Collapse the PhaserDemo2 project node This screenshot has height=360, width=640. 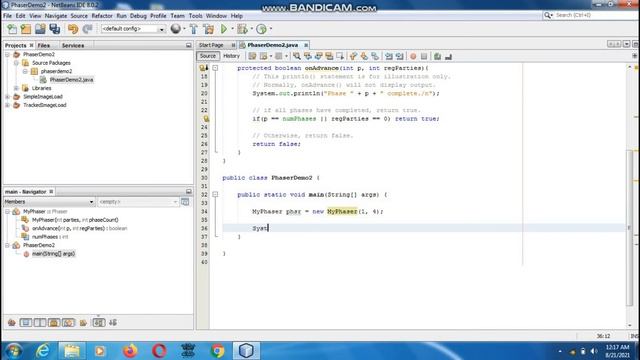pos(7,54)
